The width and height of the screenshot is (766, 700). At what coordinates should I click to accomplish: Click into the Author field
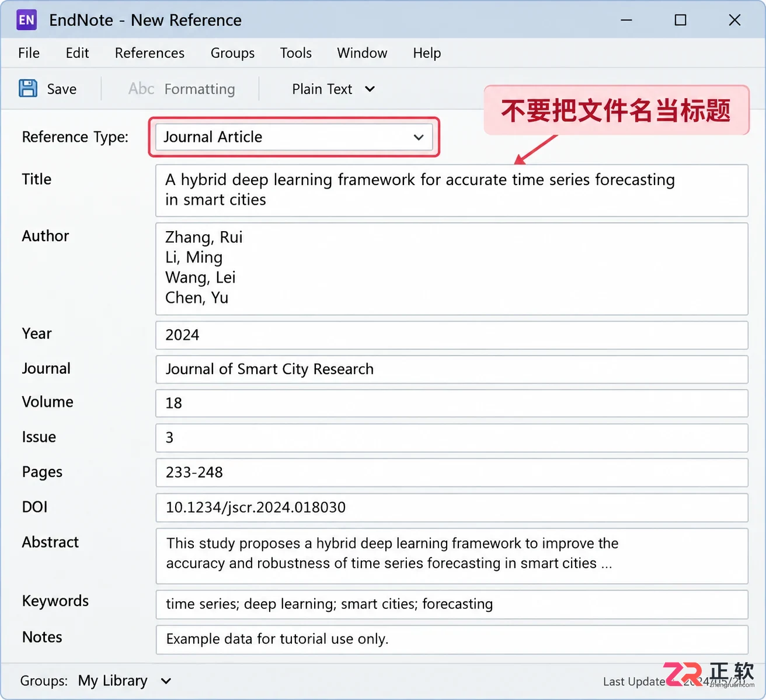(452, 269)
